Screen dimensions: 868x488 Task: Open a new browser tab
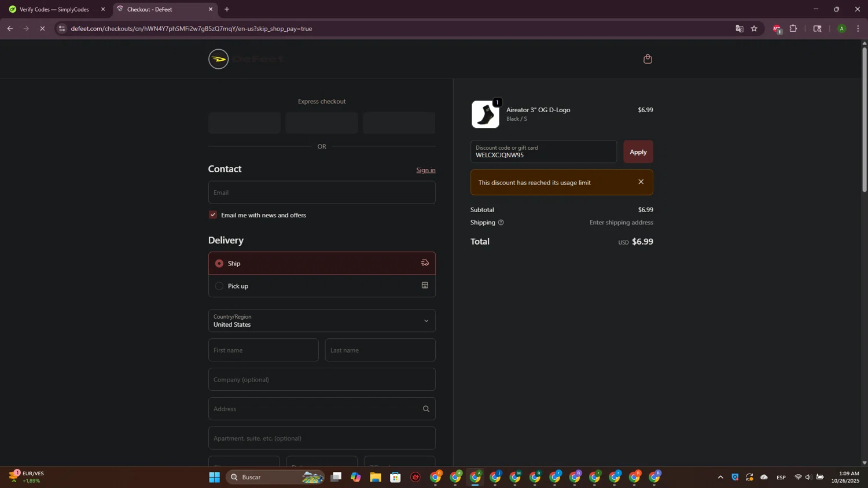click(x=227, y=9)
